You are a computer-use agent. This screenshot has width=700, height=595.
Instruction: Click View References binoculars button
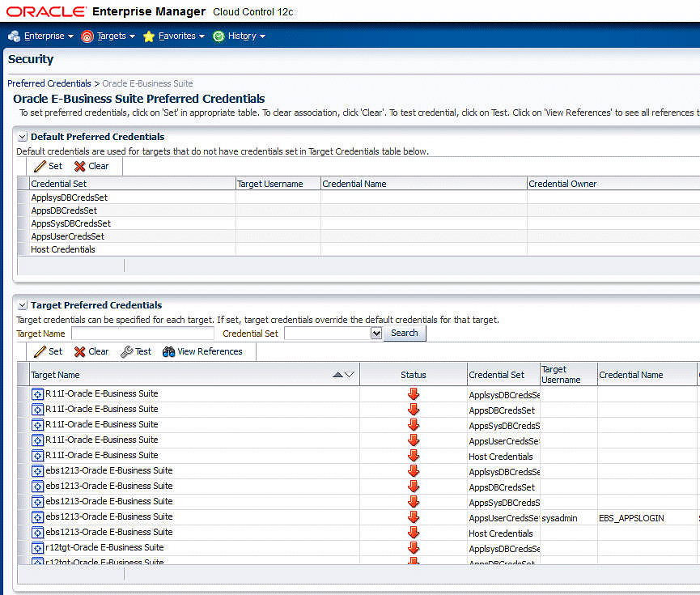pyautogui.click(x=202, y=351)
